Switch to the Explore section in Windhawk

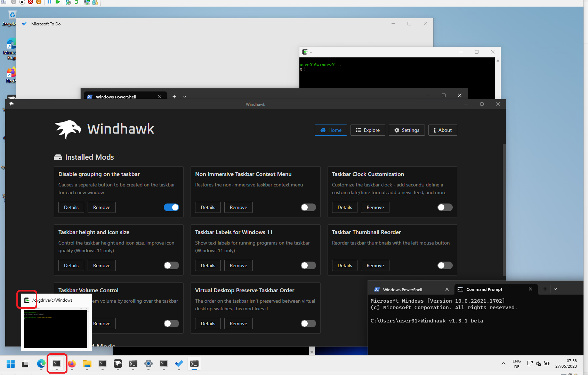click(x=368, y=130)
